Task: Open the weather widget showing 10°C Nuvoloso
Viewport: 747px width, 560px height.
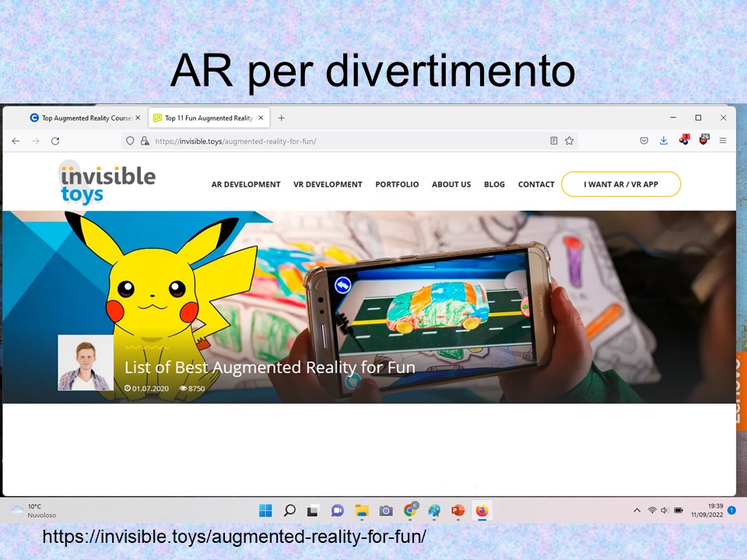Action: pyautogui.click(x=33, y=510)
